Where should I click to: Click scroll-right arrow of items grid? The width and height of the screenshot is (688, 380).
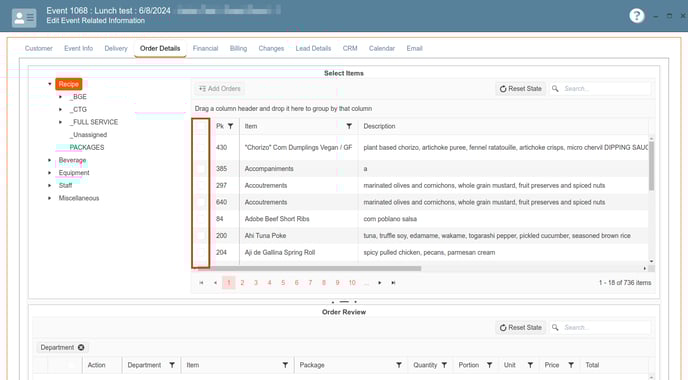[x=645, y=268]
